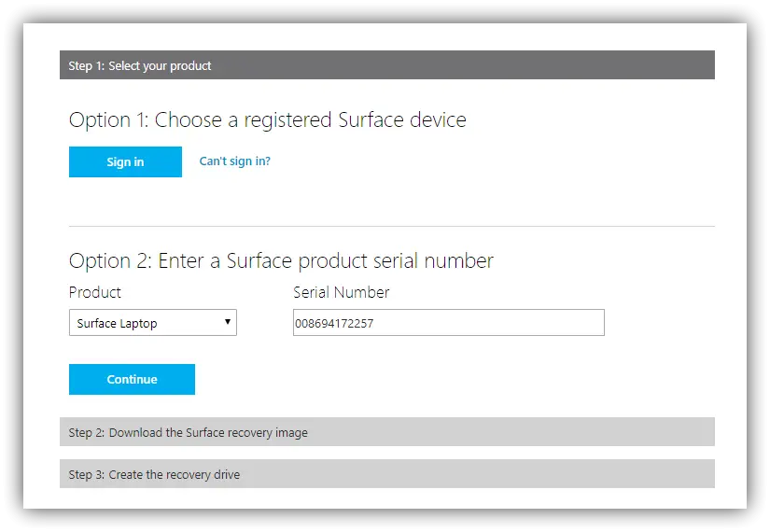
Task: Open the "Can't sign in?" link
Action: pyautogui.click(x=234, y=161)
